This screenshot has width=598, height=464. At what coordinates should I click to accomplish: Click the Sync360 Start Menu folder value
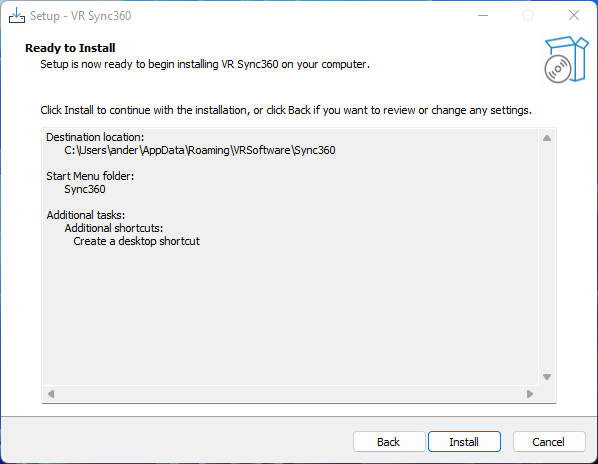click(x=85, y=189)
